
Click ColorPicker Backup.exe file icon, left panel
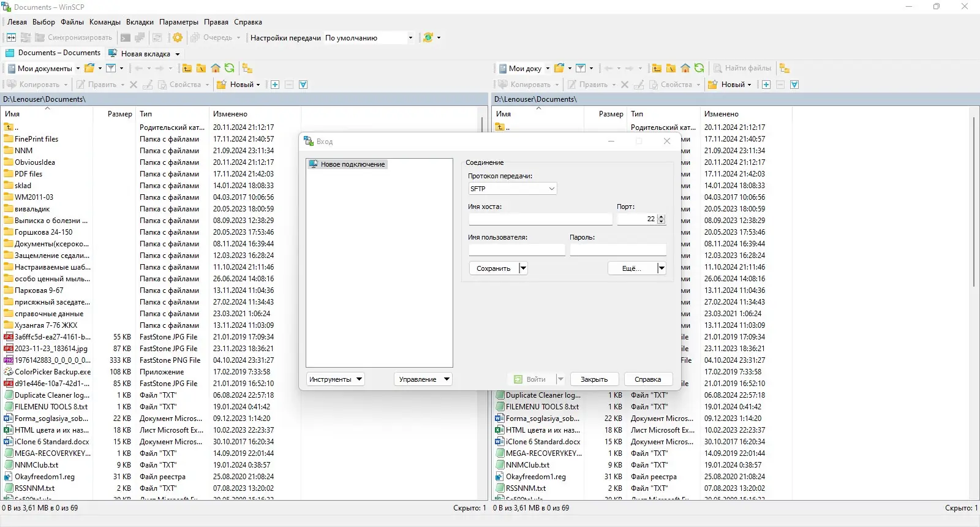(x=9, y=372)
